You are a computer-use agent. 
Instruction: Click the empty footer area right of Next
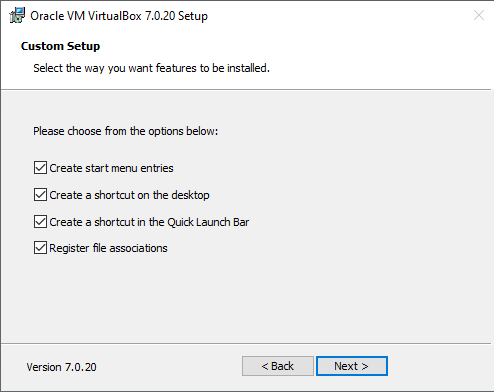tap(440, 366)
